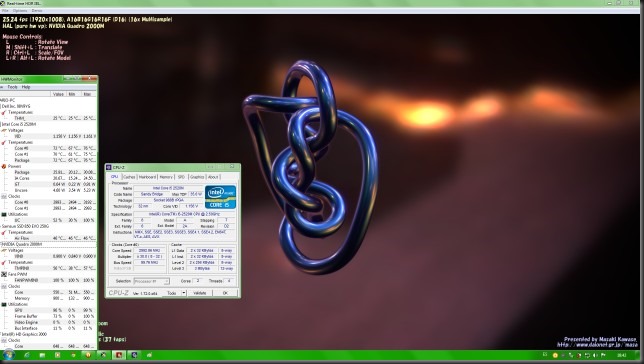This screenshot has height=364, width=644.
Task: Open the Graphics tab in CPU-Z
Action: (197, 177)
